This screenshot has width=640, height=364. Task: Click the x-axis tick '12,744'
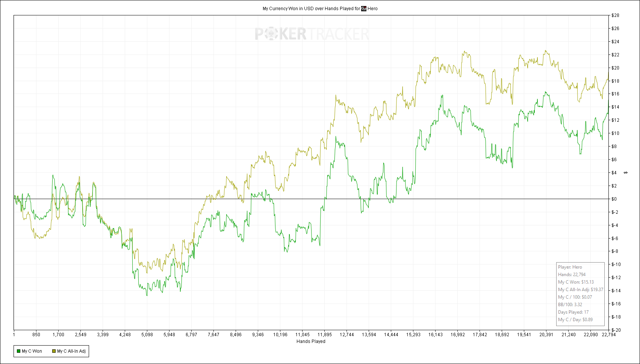(346, 335)
